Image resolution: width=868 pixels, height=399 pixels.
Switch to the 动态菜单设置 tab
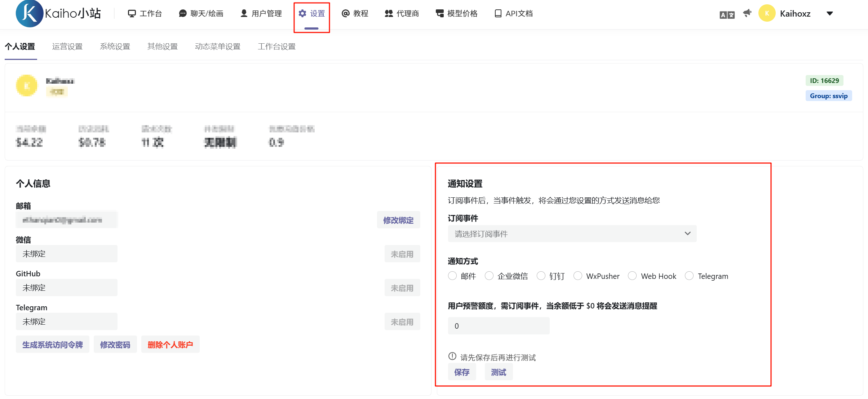pos(218,47)
